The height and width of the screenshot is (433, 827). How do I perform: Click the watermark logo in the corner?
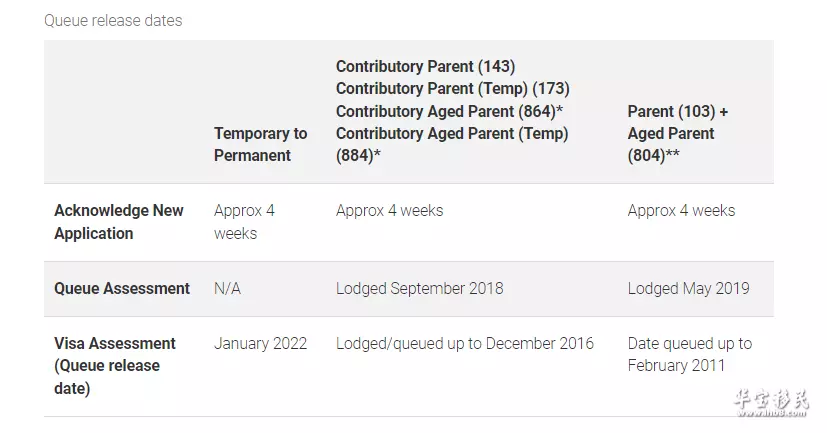771,403
